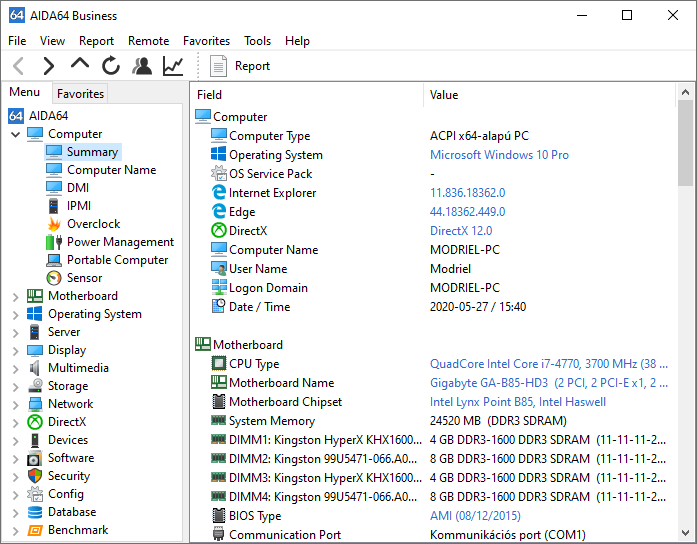Image resolution: width=697 pixels, height=544 pixels.
Task: Select DMI icon in tree
Action: pyautogui.click(x=54, y=188)
